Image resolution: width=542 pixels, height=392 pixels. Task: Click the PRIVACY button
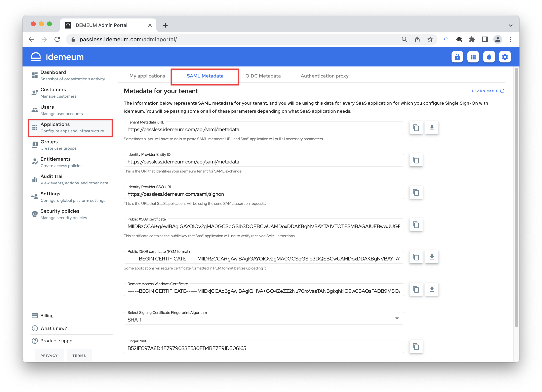click(x=49, y=355)
